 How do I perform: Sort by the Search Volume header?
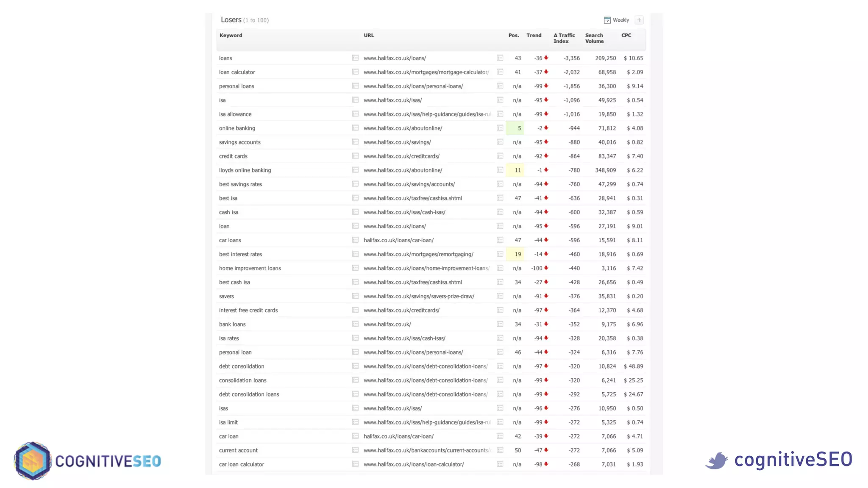click(595, 38)
